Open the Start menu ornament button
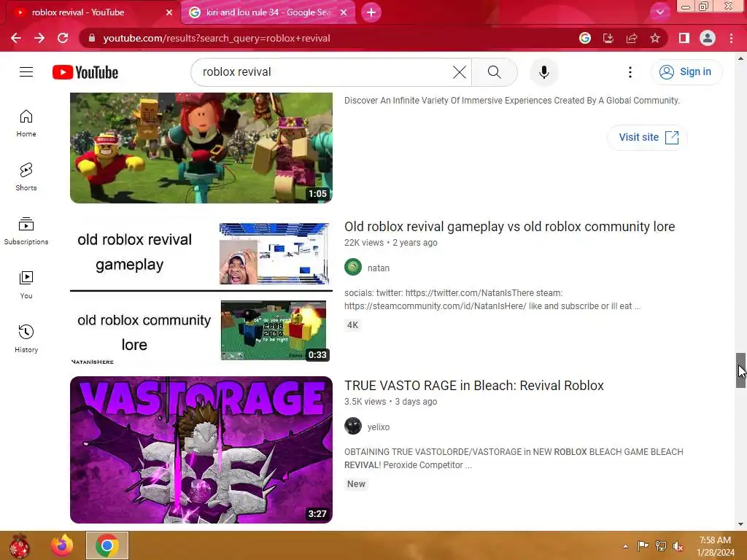Screen dimensions: 747x560 click(x=20, y=545)
